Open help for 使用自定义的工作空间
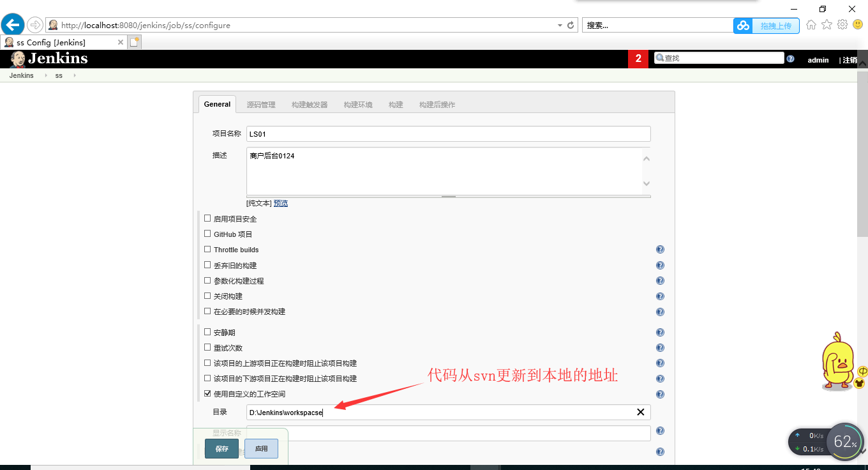 click(660, 394)
